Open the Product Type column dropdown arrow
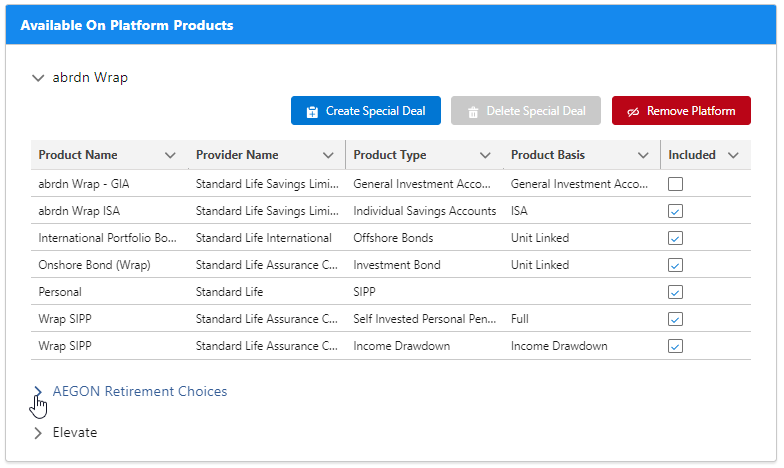The width and height of the screenshot is (784, 468). click(x=485, y=155)
